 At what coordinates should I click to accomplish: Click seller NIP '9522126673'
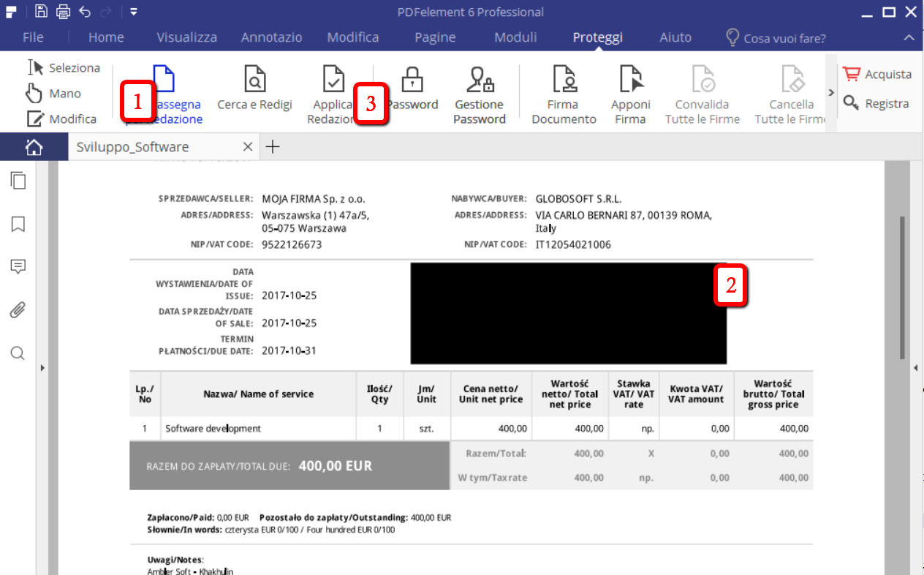pyautogui.click(x=292, y=244)
